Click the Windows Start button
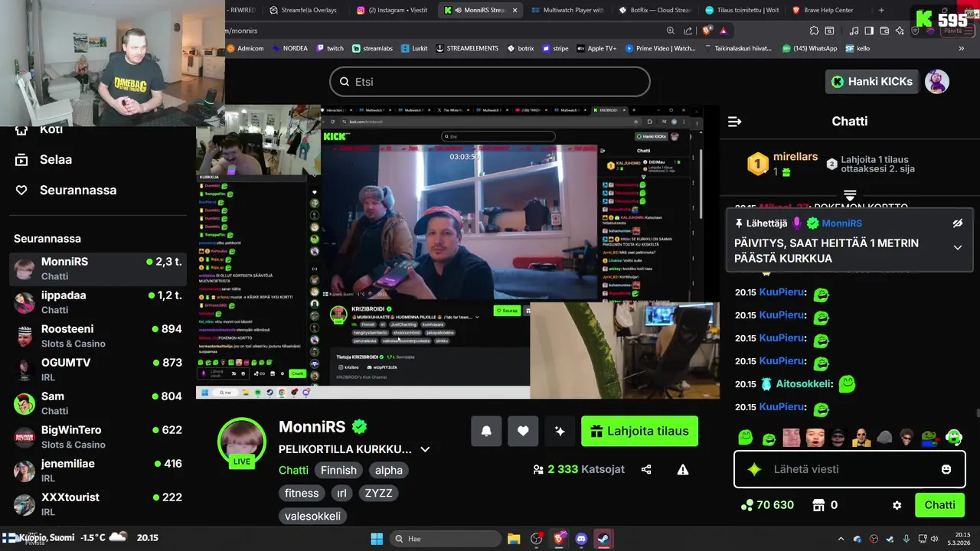This screenshot has height=551, width=980. click(377, 539)
